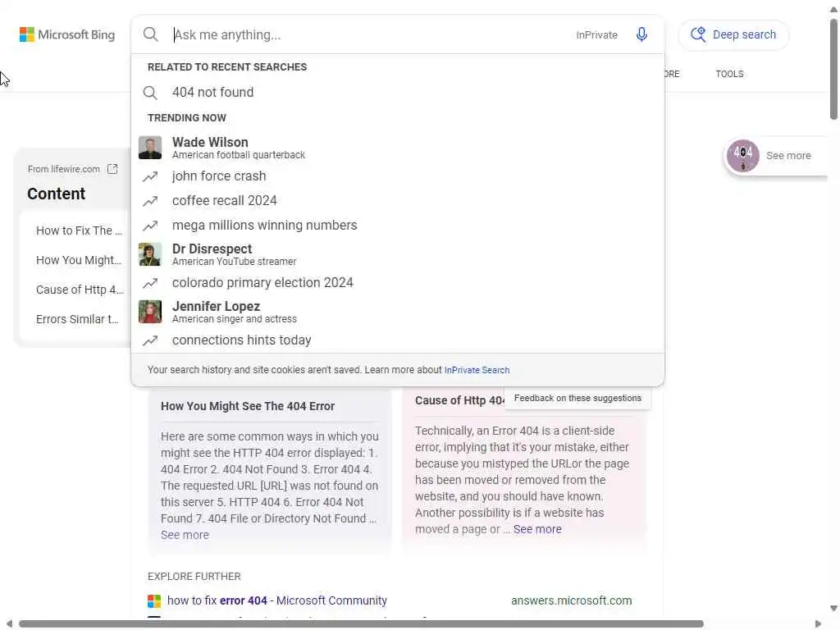Click the 'Cause of Http 404' card heading

point(459,400)
